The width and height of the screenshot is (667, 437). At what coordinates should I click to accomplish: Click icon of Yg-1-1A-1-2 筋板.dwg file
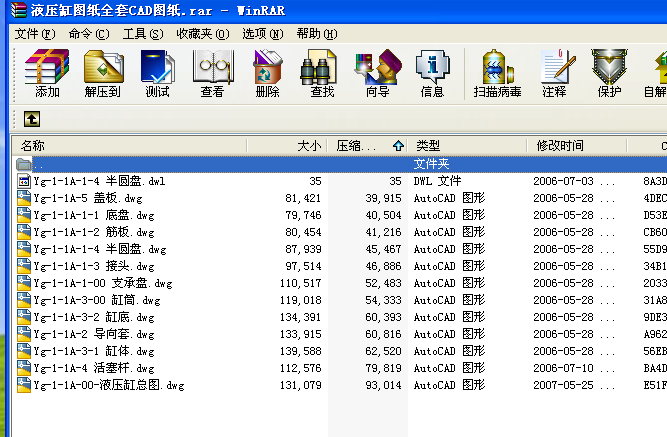24,232
